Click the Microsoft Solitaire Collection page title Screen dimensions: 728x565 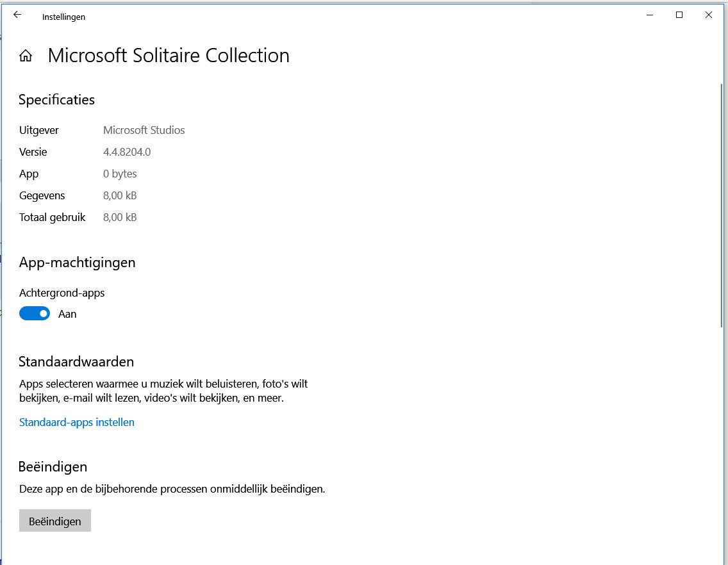pos(169,55)
